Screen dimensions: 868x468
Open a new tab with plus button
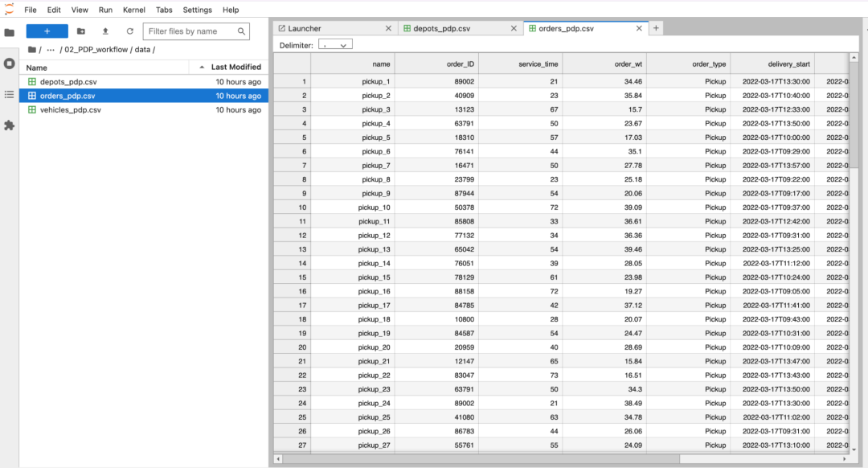(x=656, y=28)
